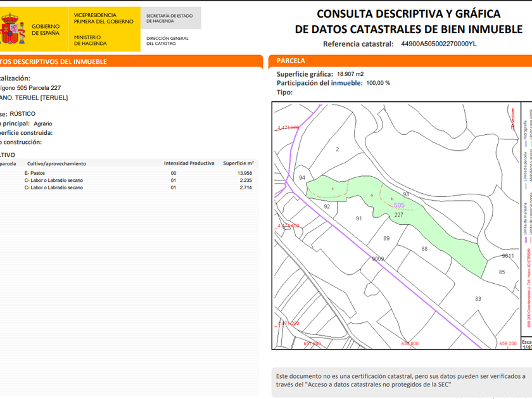The height and width of the screenshot is (399, 532).
Task: Click parcel 83 on the cadastral map
Action: click(x=478, y=299)
